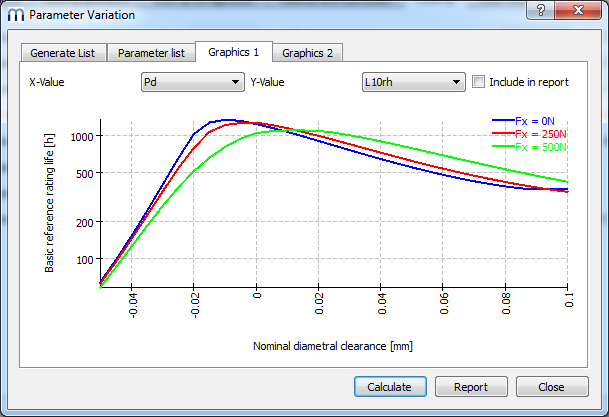Click the Basic reference rating life axis label
This screenshot has width=609, height=417.
coord(49,203)
